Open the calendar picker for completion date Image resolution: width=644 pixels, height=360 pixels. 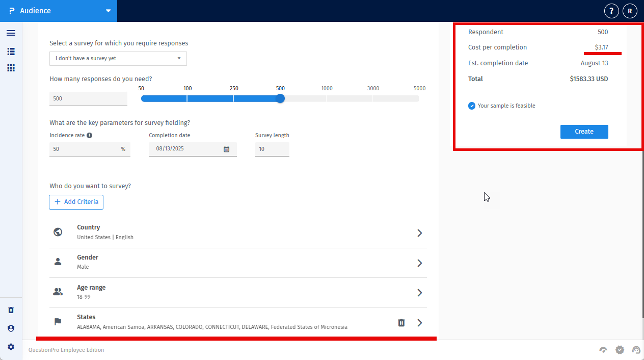(x=227, y=149)
